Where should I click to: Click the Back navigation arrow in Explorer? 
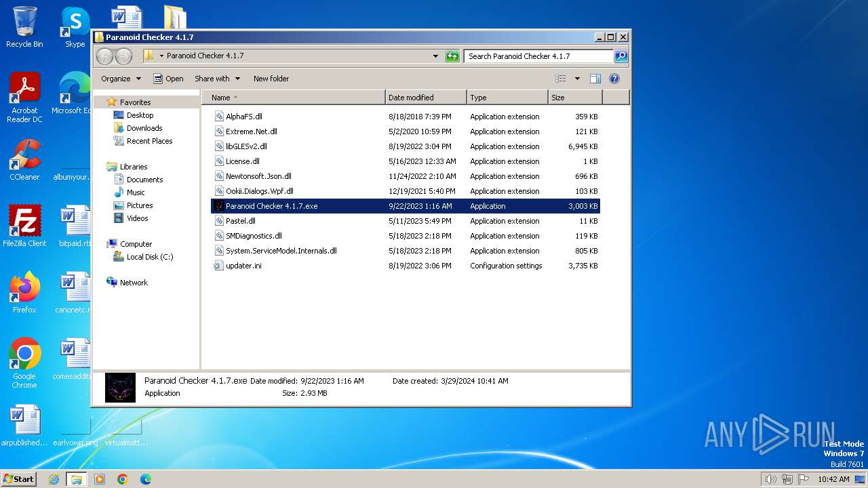coord(105,56)
